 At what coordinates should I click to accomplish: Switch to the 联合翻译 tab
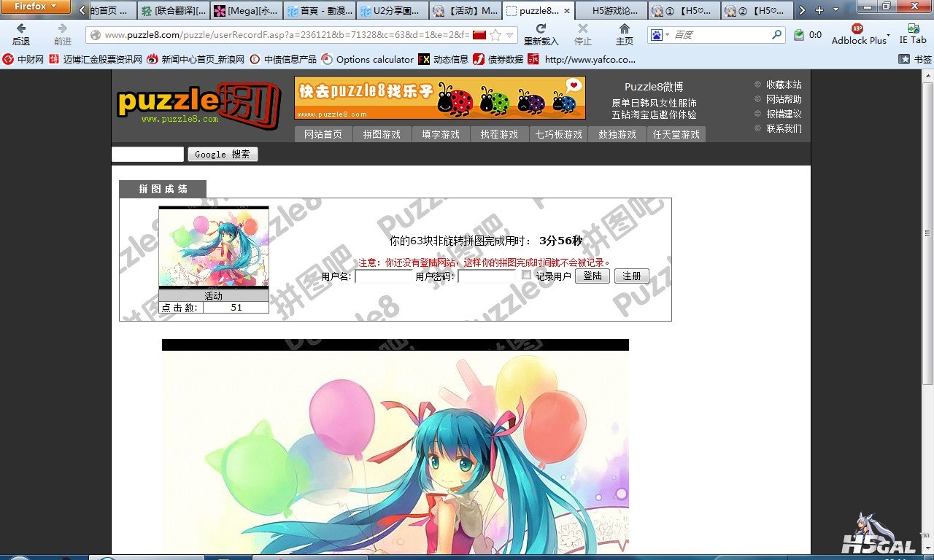174,11
